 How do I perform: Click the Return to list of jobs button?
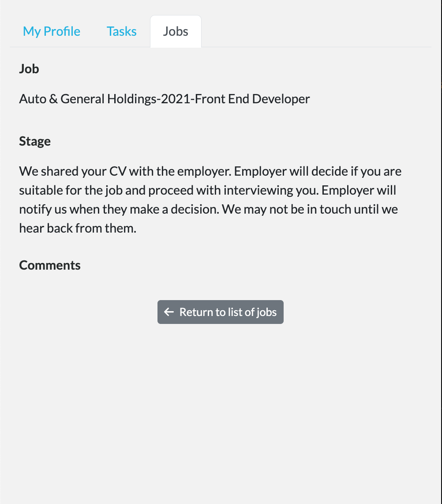point(221,312)
